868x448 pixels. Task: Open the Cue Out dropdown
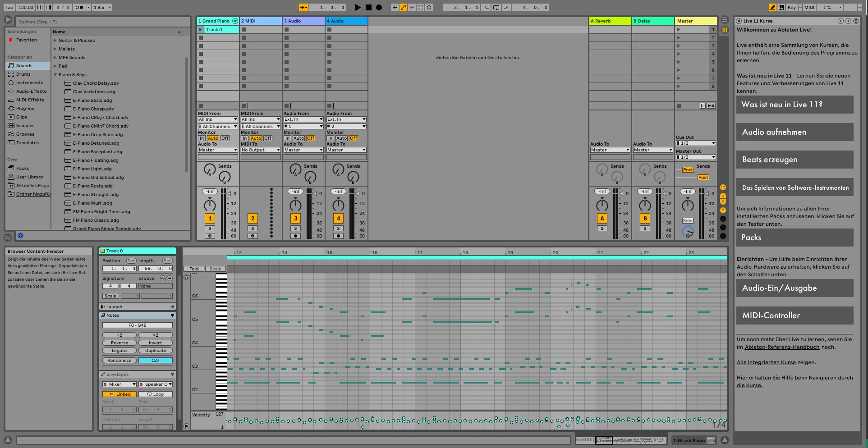696,143
